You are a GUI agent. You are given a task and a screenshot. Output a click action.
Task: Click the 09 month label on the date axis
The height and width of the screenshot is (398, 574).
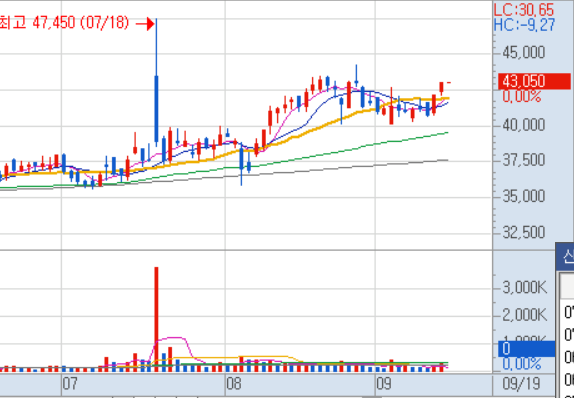pos(384,384)
